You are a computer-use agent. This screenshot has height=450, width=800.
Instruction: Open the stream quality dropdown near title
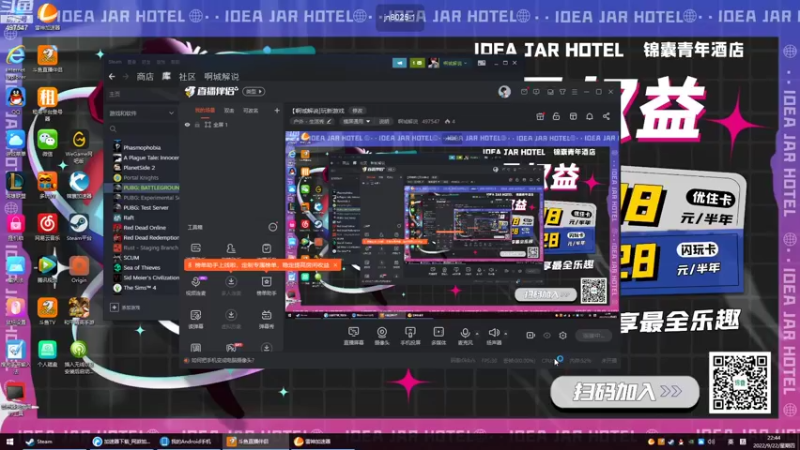tap(356, 121)
